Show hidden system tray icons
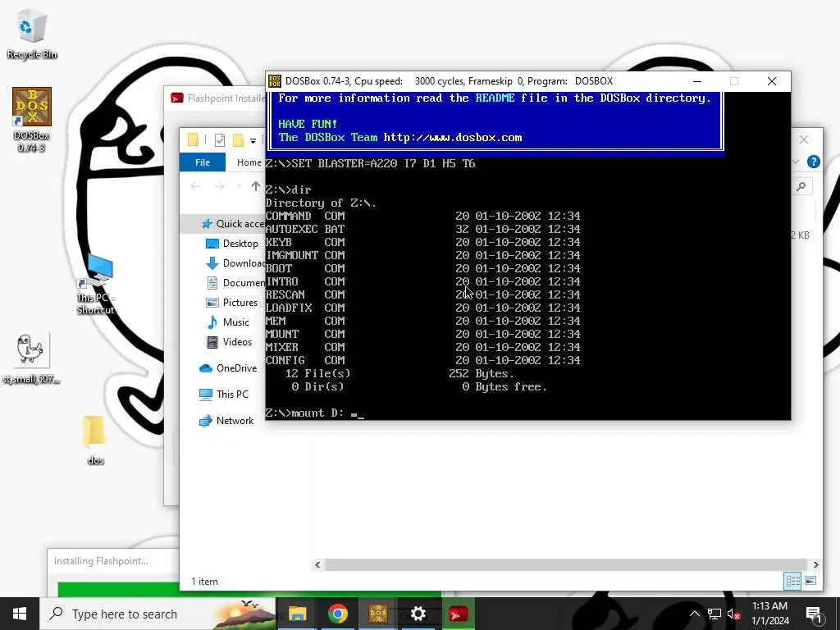Image resolution: width=840 pixels, height=630 pixels. 694,614
